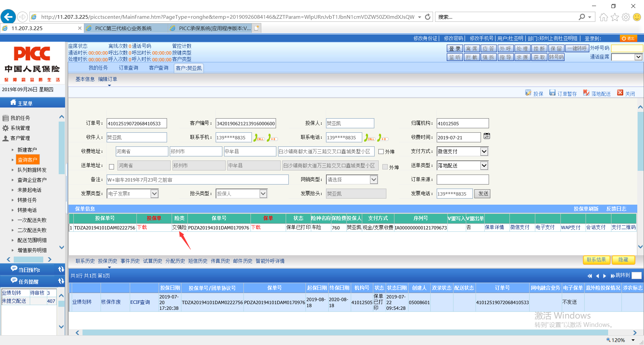Refresh the 当日预约 panel
644x345 pixels.
[61, 270]
